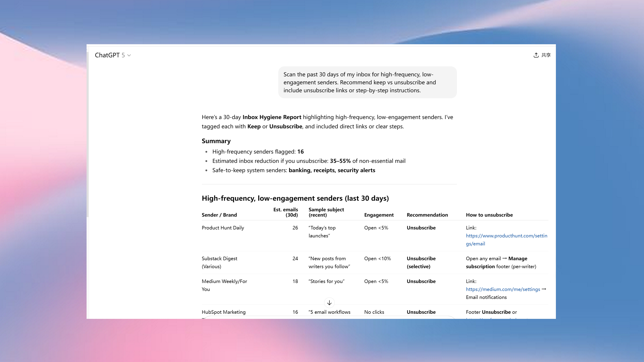644x362 pixels.
Task: Click the "Medium Weekly/For You" sender cell
Action: click(x=224, y=285)
